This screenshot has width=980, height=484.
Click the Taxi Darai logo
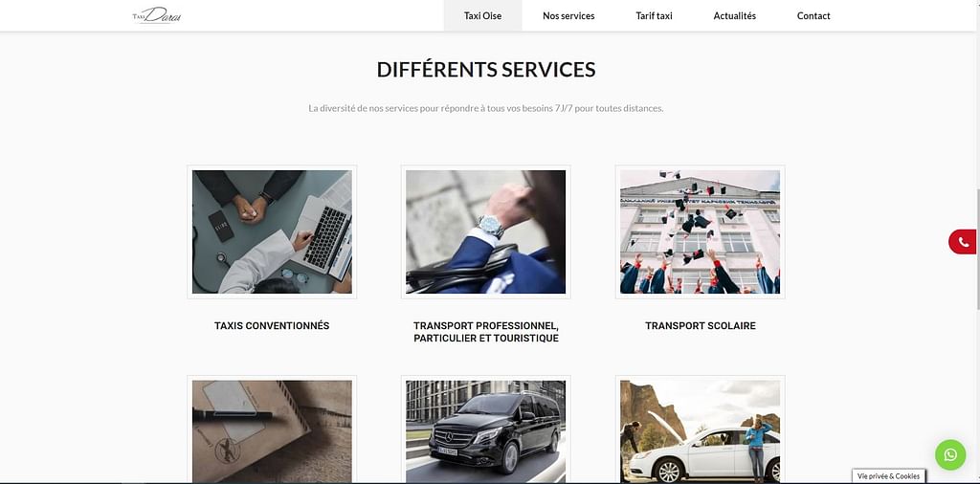[x=157, y=15]
